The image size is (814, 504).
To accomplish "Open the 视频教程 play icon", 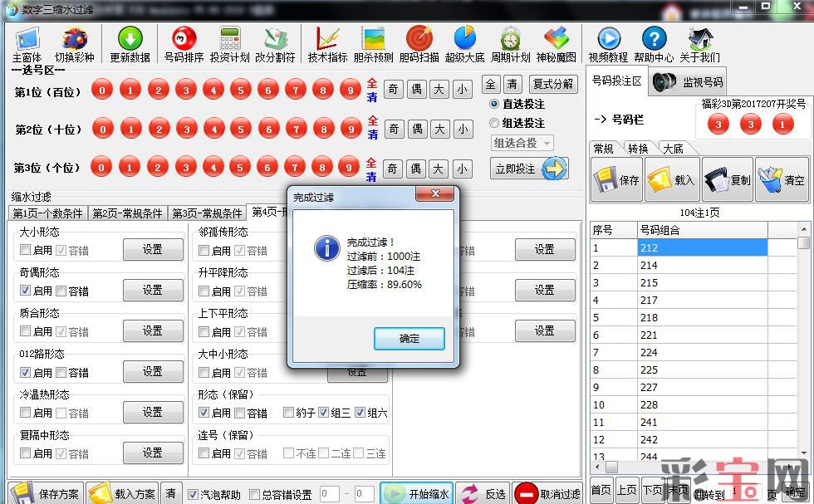I will [x=608, y=45].
